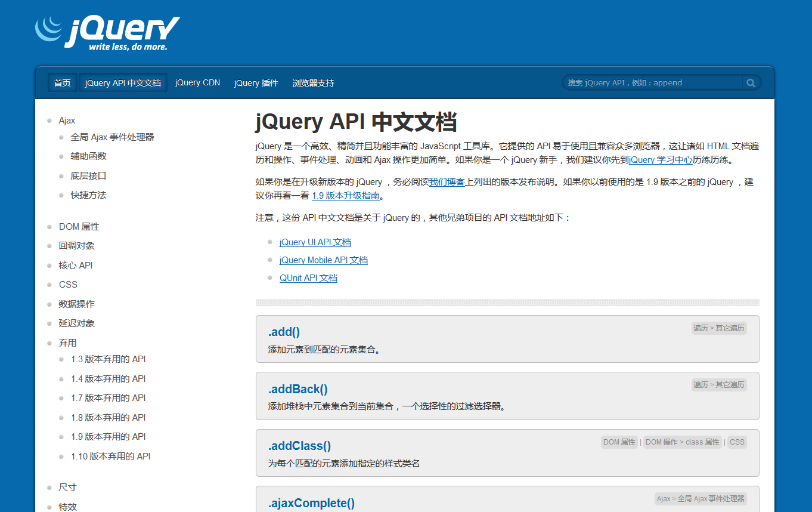Click the description 为每个匹配的元素添加指定的样式类名

click(x=344, y=464)
